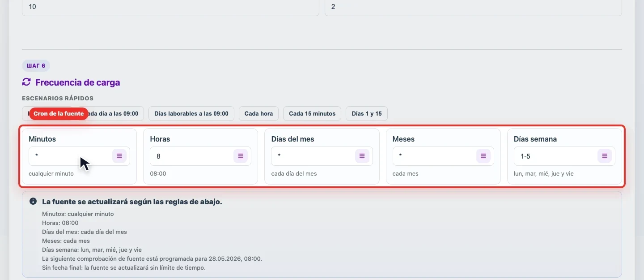Click the Frecuencia de carga heading
644x280 pixels.
point(78,82)
